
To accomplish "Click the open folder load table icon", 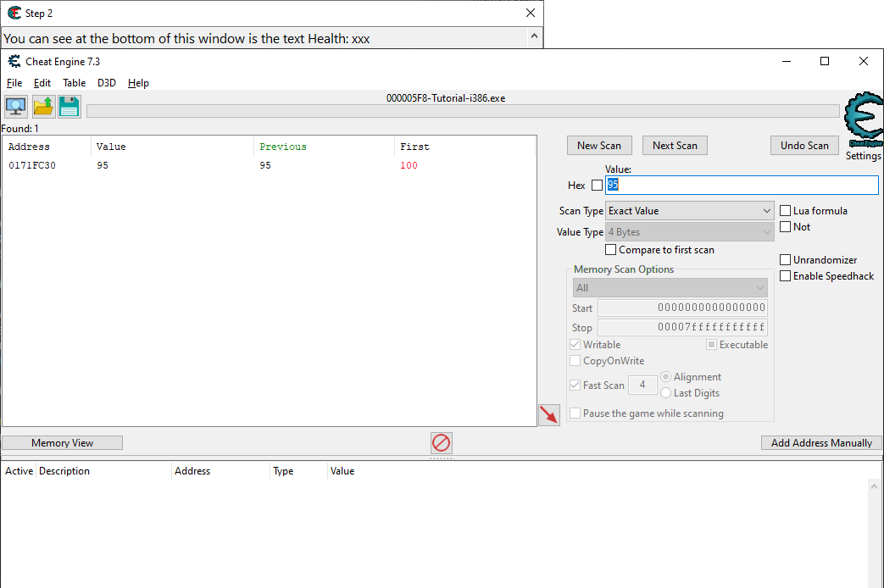I will click(x=43, y=107).
